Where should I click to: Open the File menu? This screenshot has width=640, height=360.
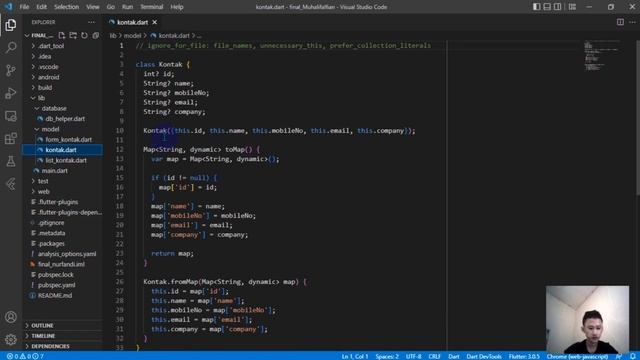click(x=24, y=7)
